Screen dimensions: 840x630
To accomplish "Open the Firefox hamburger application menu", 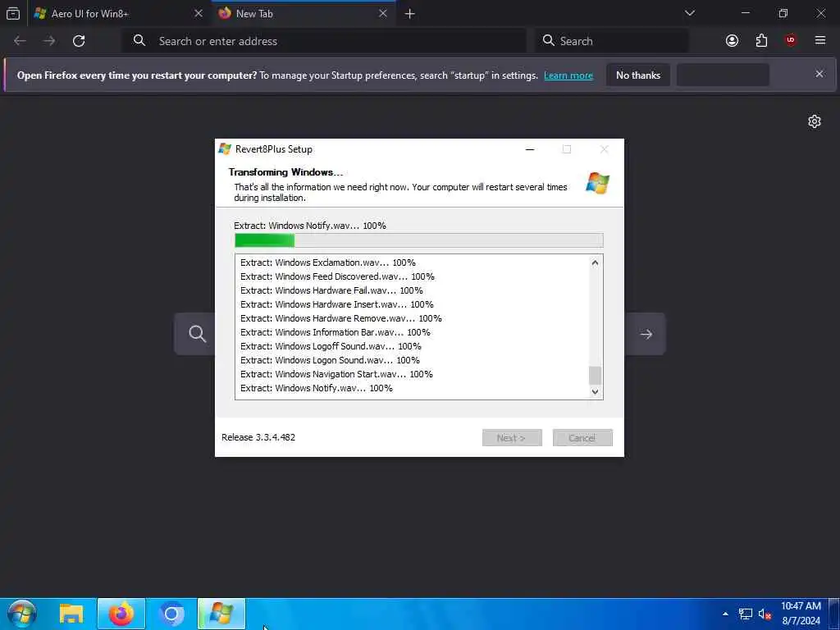I will point(820,40).
